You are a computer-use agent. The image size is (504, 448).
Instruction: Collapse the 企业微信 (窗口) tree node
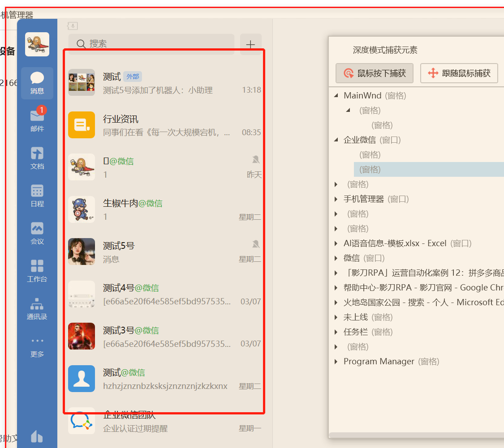[x=336, y=140]
